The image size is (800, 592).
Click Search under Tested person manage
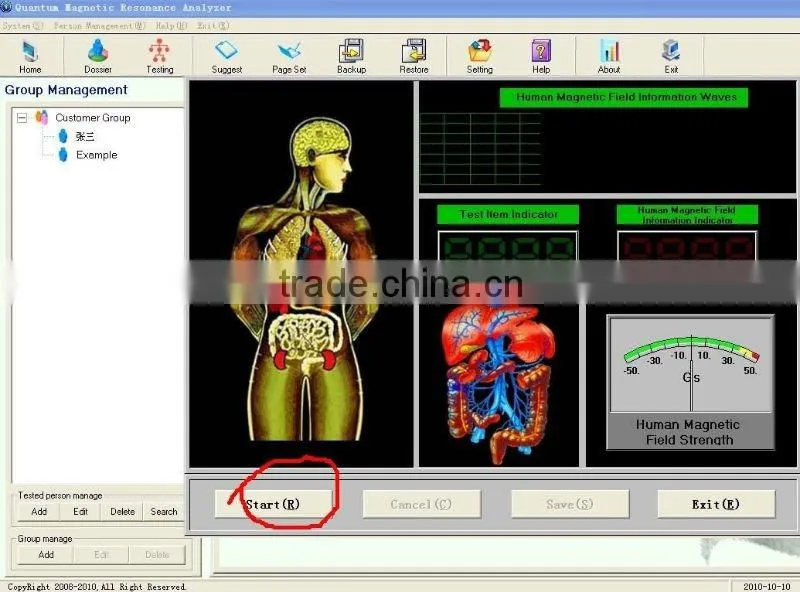(x=164, y=511)
